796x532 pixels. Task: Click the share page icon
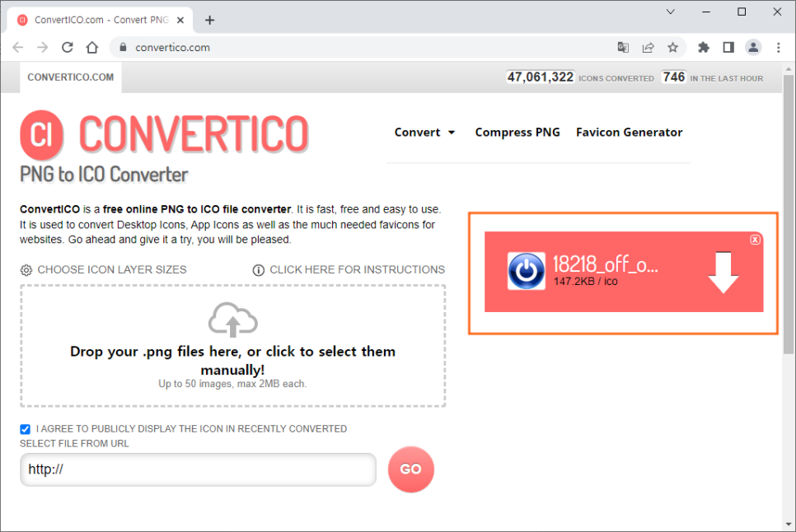click(x=648, y=48)
